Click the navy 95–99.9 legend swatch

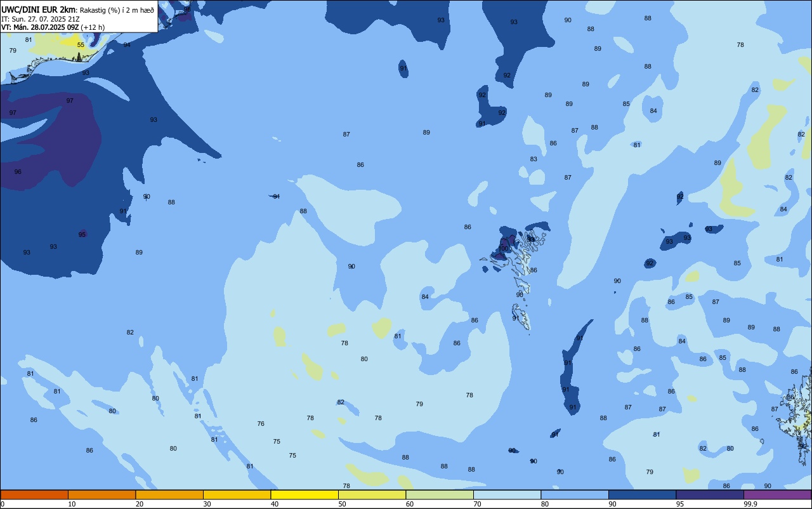pyautogui.click(x=710, y=494)
